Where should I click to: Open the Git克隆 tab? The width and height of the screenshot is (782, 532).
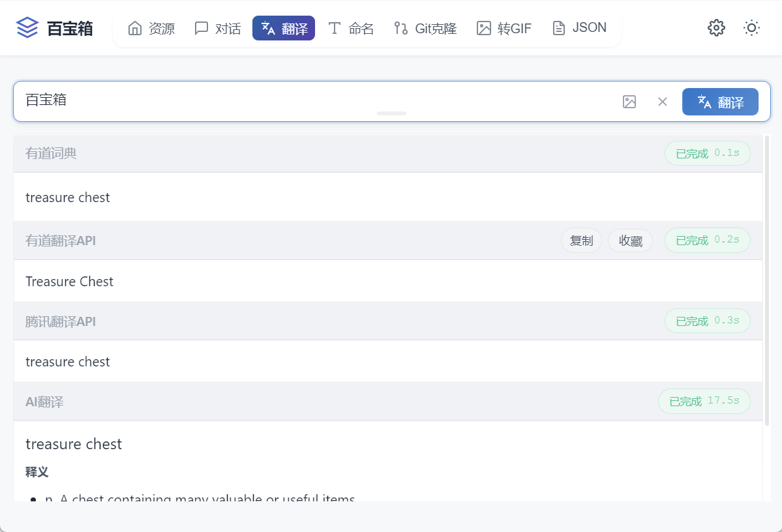[425, 28]
